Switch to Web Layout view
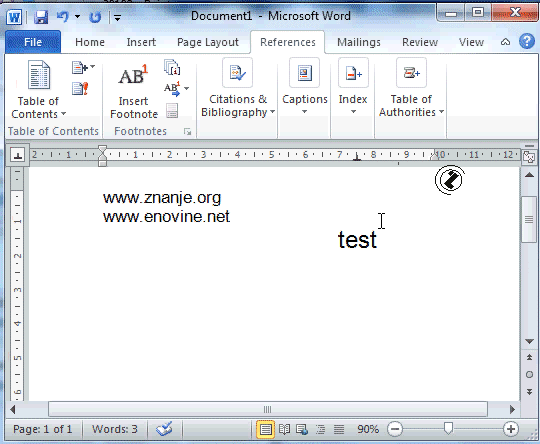This screenshot has height=444, width=540. coord(302,430)
